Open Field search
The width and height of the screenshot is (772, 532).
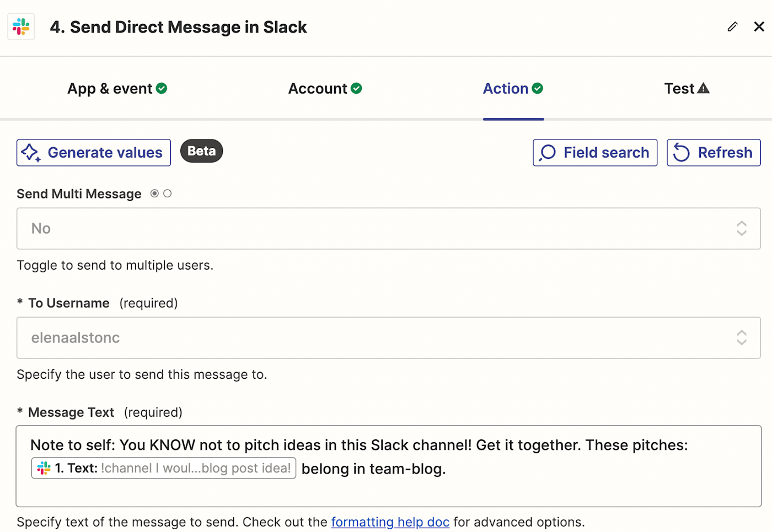[595, 153]
